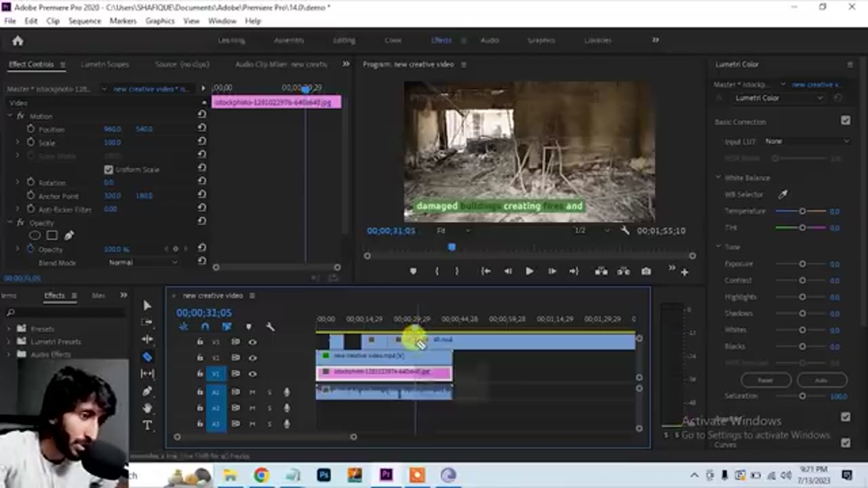
Task: Select the Track Select Forward tool
Action: pos(147,322)
